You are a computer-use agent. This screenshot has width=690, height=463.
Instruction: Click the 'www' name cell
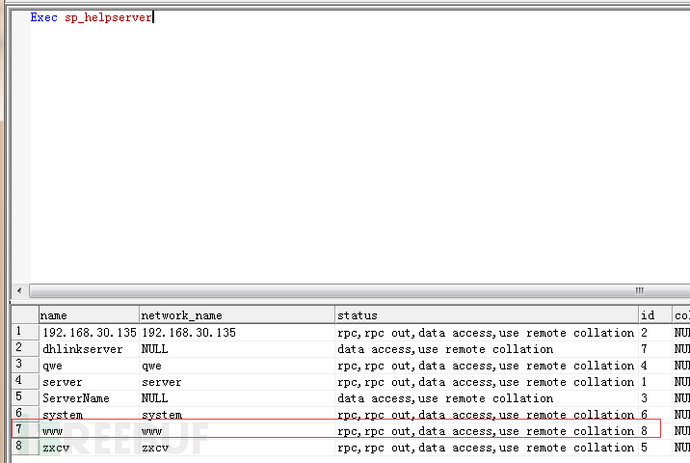click(89, 430)
